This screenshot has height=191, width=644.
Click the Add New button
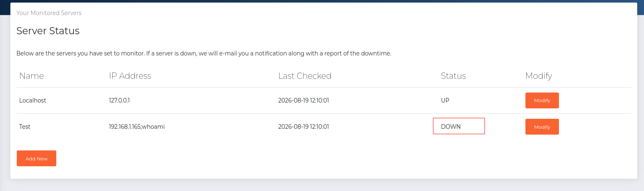(36, 158)
